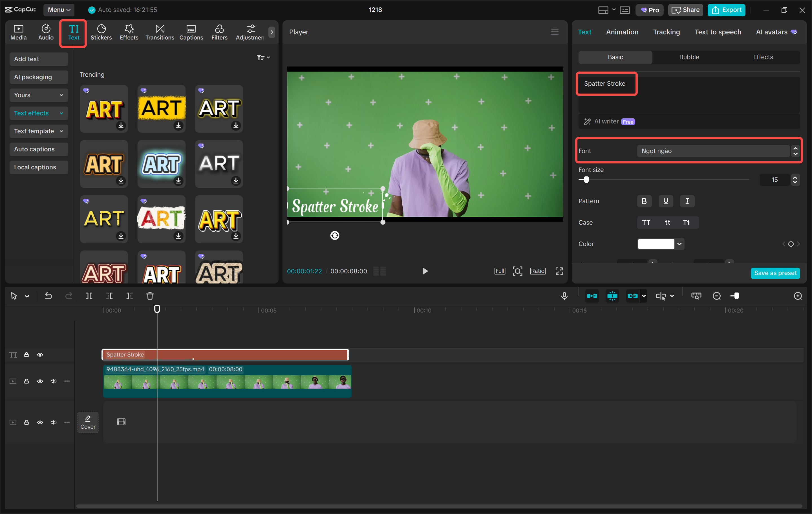Toggle visibility of the Spatter Stroke text track
The width and height of the screenshot is (812, 514).
pos(40,355)
